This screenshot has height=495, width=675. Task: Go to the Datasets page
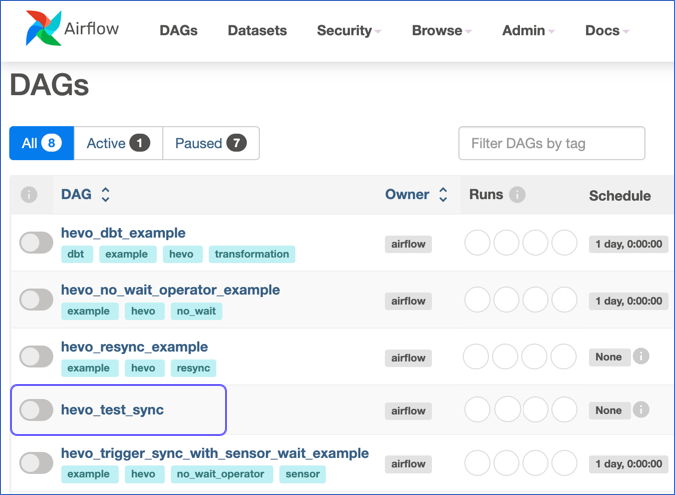(257, 30)
